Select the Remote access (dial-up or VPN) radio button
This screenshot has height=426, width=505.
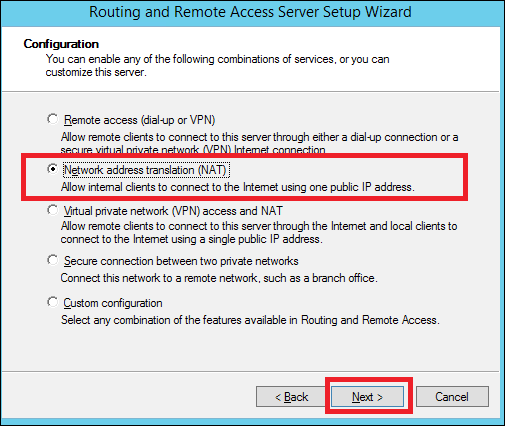[53, 119]
